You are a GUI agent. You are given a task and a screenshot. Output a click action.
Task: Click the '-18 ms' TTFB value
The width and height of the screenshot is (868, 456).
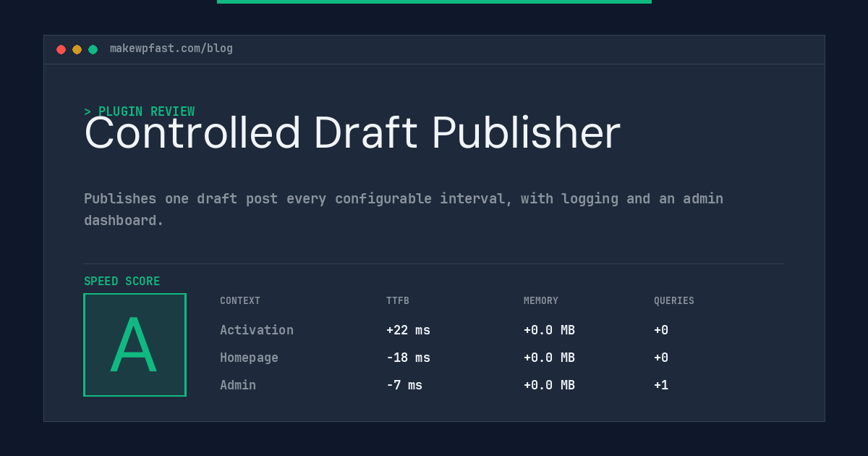pos(408,358)
